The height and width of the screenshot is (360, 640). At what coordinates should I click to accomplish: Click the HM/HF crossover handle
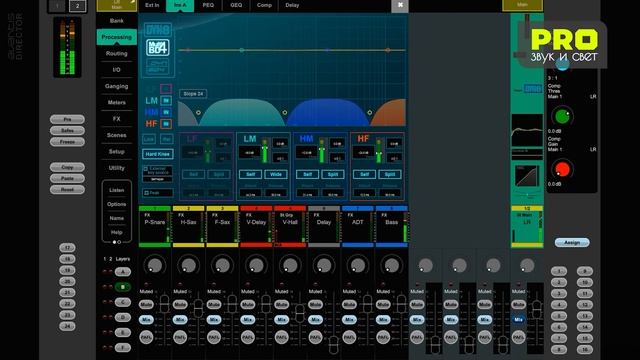[x=369, y=112]
